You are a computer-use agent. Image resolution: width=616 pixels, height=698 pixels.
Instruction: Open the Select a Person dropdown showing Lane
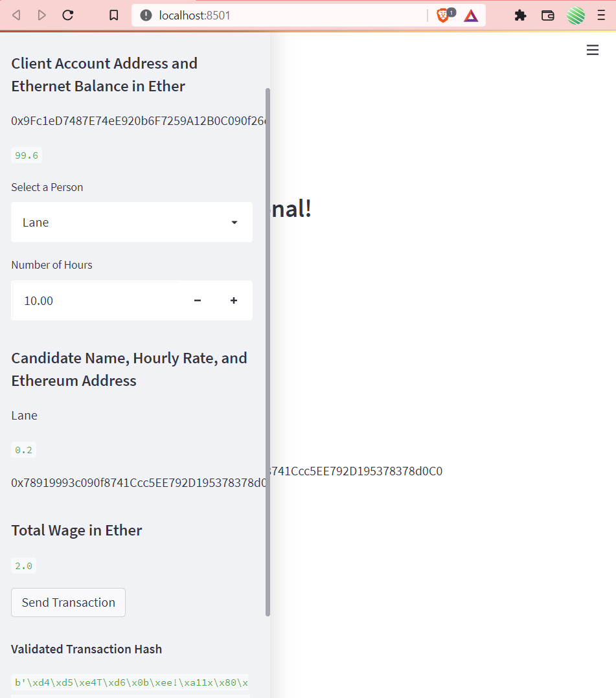pos(131,222)
